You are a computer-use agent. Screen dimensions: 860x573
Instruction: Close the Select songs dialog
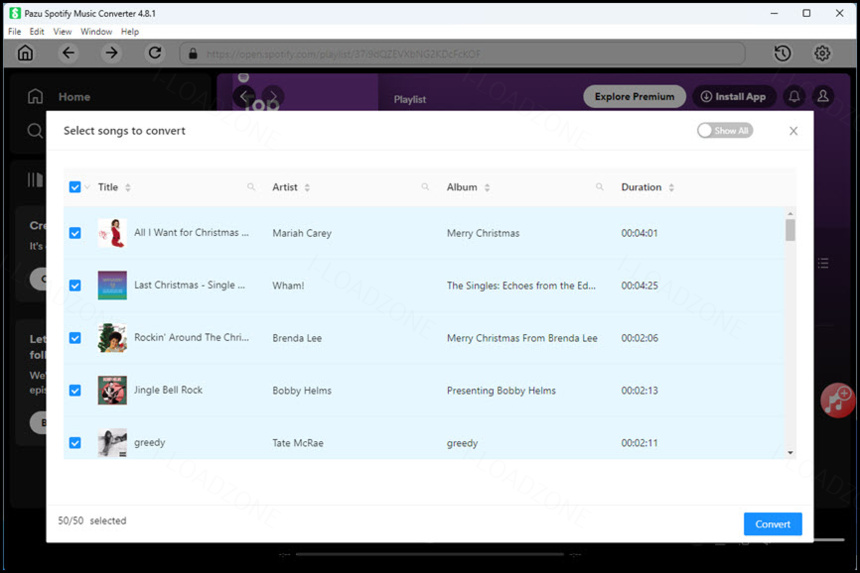[x=793, y=131]
